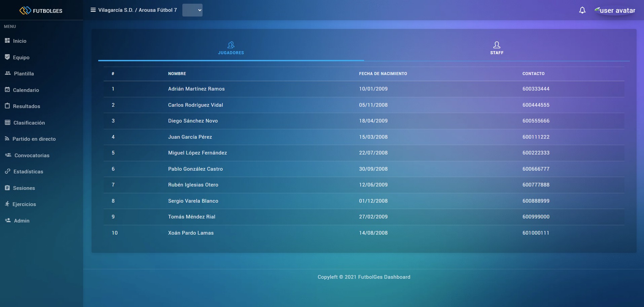
Task: Click the Convocatorias group icon
Action: coord(8,155)
